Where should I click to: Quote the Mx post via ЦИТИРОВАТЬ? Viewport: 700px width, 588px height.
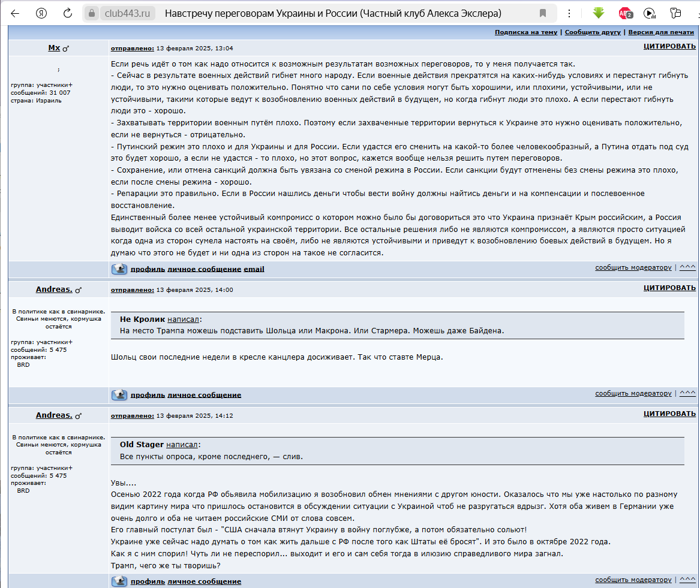669,47
